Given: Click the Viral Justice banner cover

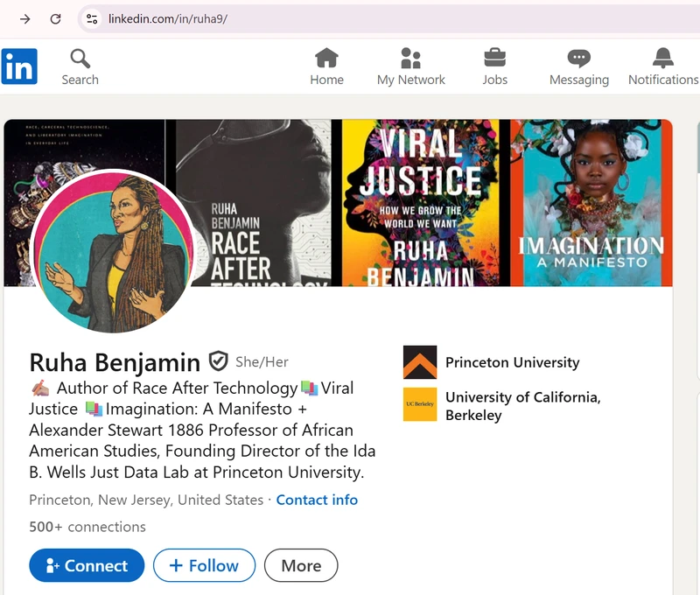Looking at the screenshot, I should tap(421, 203).
